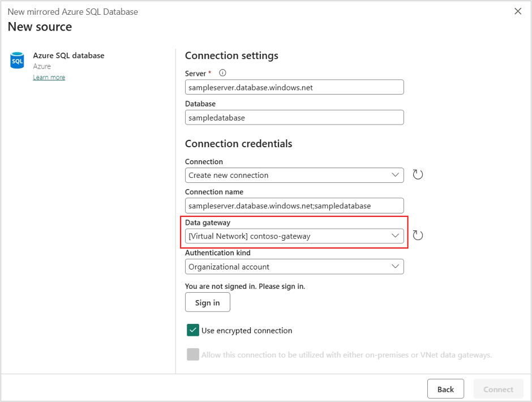Focus the Database text field
This screenshot has width=532, height=402.
tap(294, 117)
